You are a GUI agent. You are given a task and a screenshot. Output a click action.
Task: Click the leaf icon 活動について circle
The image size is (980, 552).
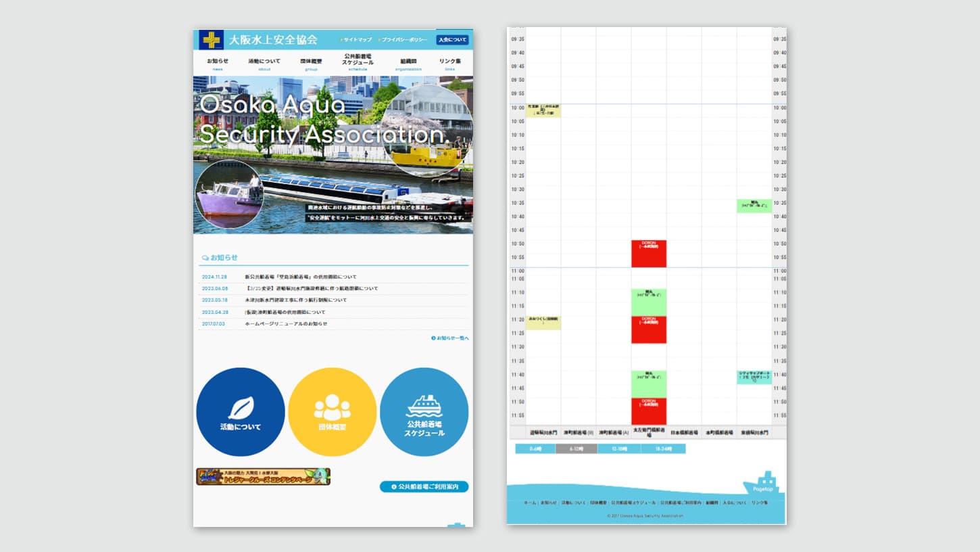241,412
